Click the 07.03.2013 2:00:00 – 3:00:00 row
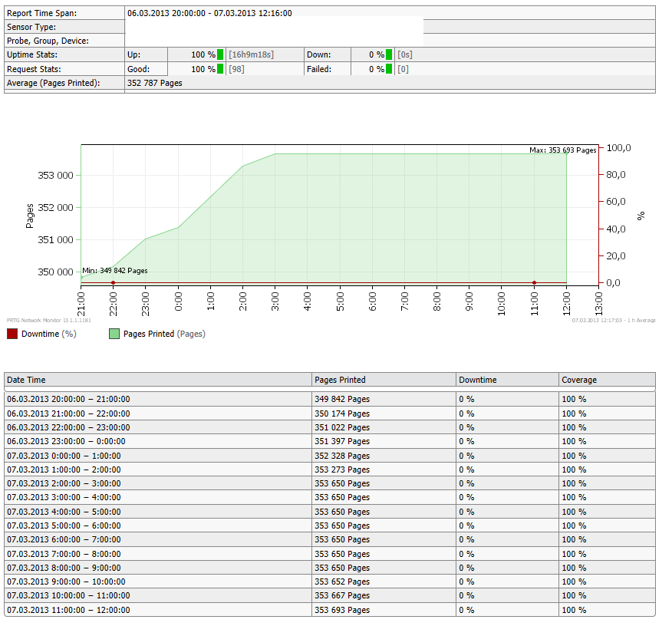 [x=330, y=483]
